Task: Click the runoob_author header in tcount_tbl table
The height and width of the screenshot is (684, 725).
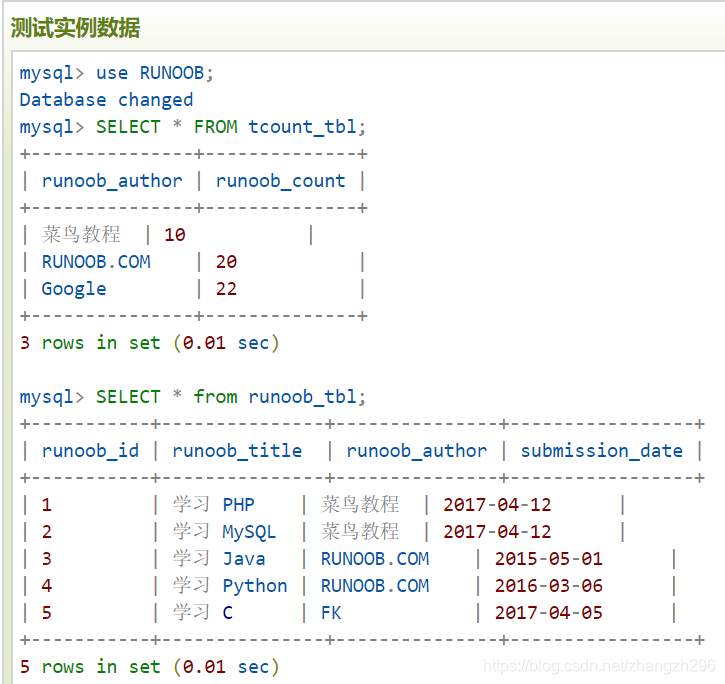Action: [x=112, y=181]
